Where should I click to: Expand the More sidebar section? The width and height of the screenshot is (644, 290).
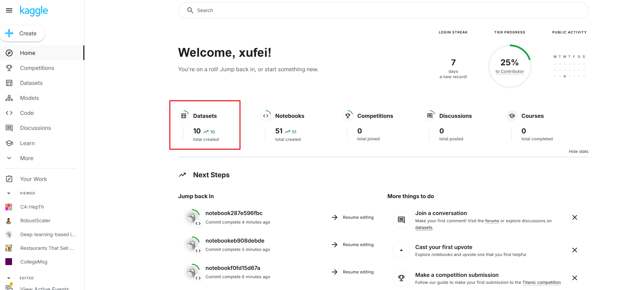[x=27, y=158]
